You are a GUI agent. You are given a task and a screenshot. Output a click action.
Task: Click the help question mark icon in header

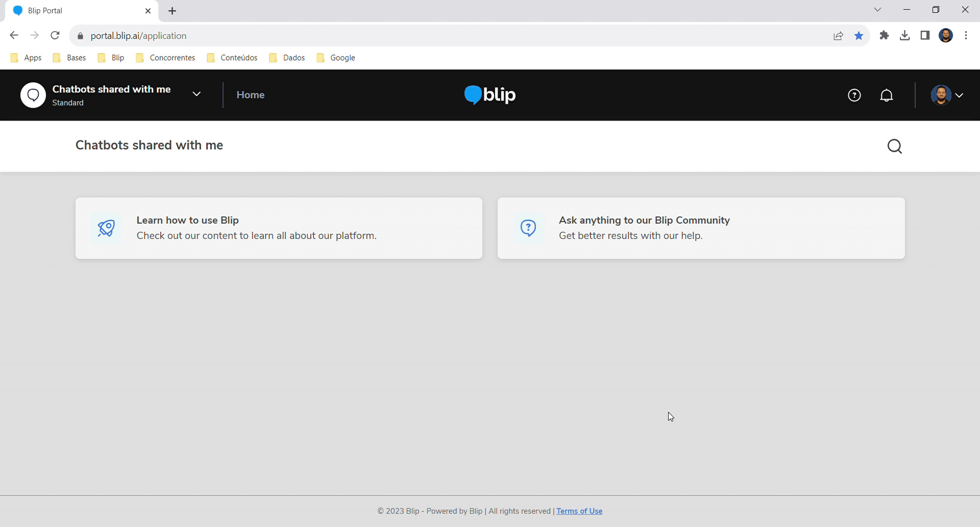pos(854,95)
